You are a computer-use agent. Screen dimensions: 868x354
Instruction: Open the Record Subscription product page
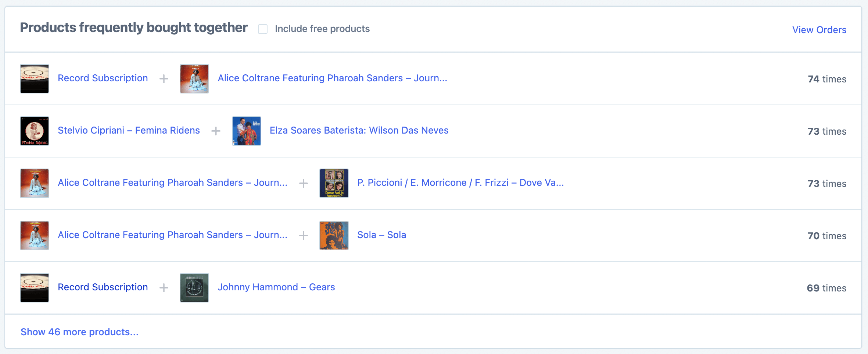point(103,78)
